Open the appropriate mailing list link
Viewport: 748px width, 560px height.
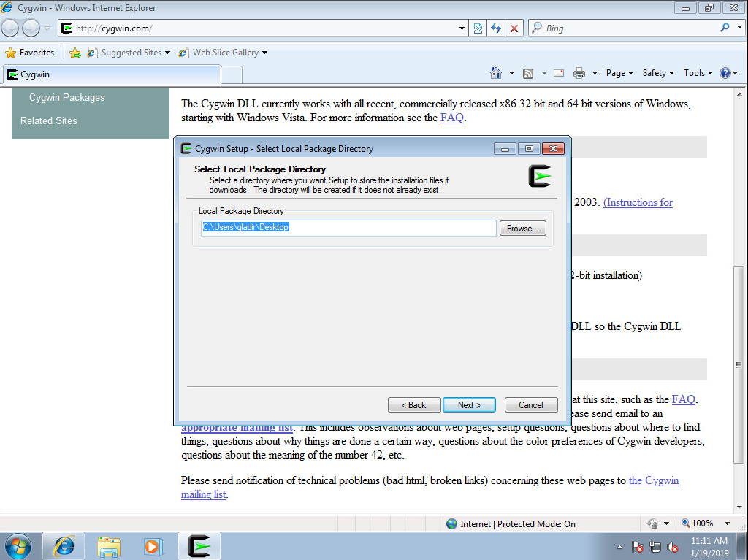coord(237,428)
